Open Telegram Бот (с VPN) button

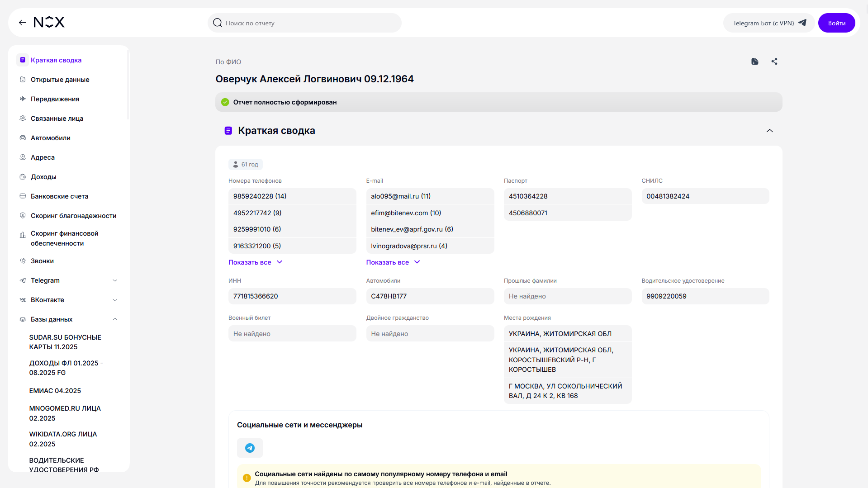pyautogui.click(x=769, y=23)
